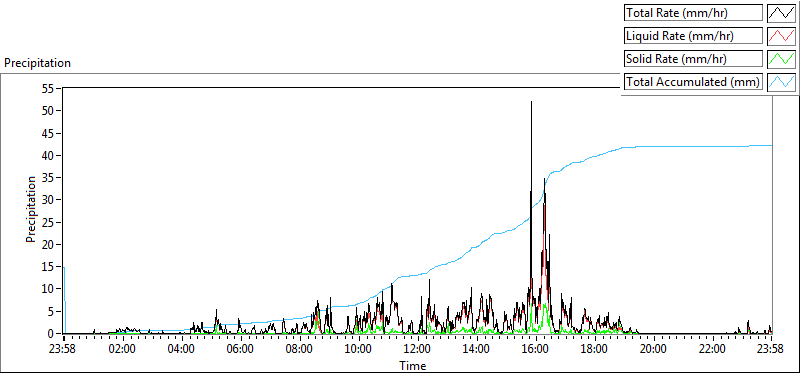Click the Total Accumulated blue line icon
Image resolution: width=800 pixels, height=373 pixels.
[782, 82]
